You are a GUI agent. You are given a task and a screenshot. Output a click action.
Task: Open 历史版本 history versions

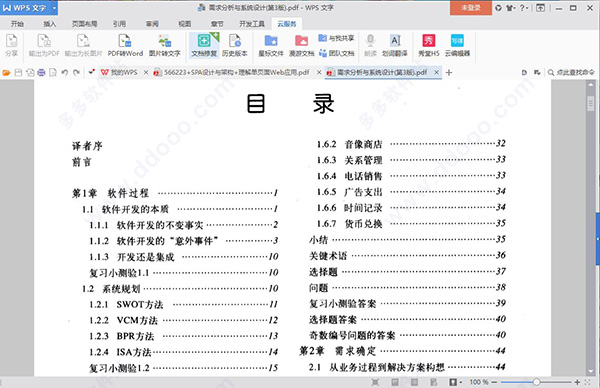235,46
